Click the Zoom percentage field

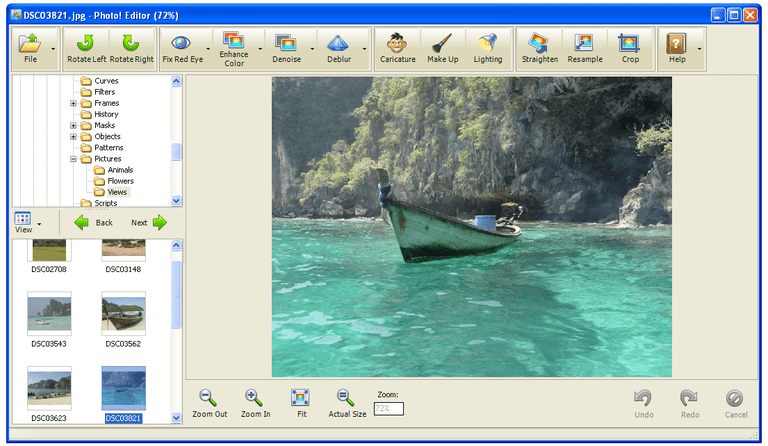tap(389, 408)
